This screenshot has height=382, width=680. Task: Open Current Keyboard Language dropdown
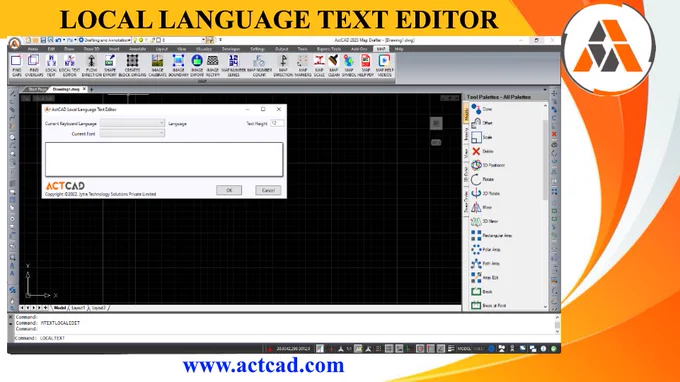point(132,123)
